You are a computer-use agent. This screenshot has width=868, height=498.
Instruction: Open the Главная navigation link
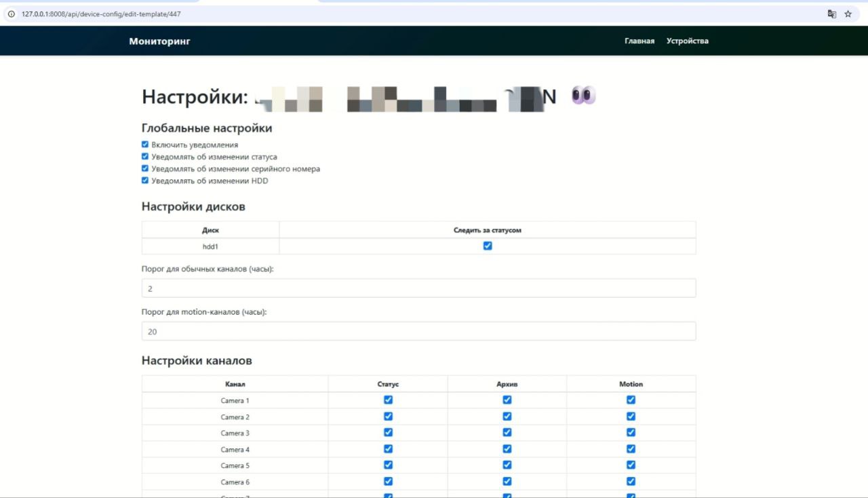click(639, 41)
